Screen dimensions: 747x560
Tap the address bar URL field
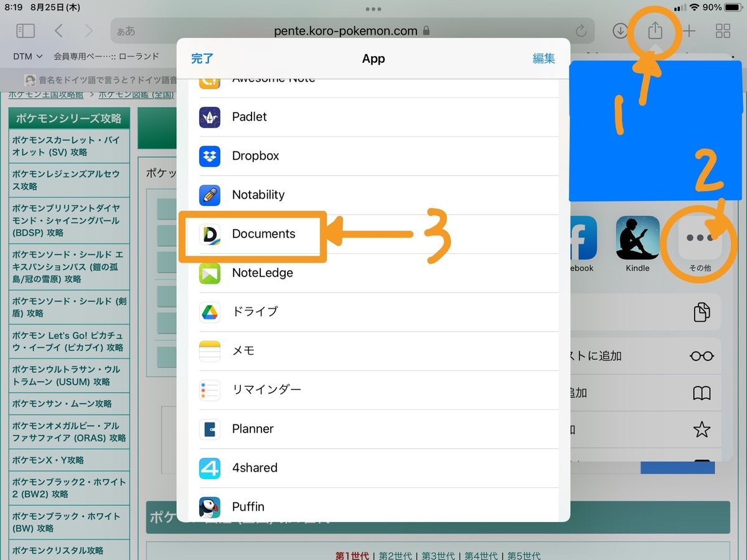(352, 31)
